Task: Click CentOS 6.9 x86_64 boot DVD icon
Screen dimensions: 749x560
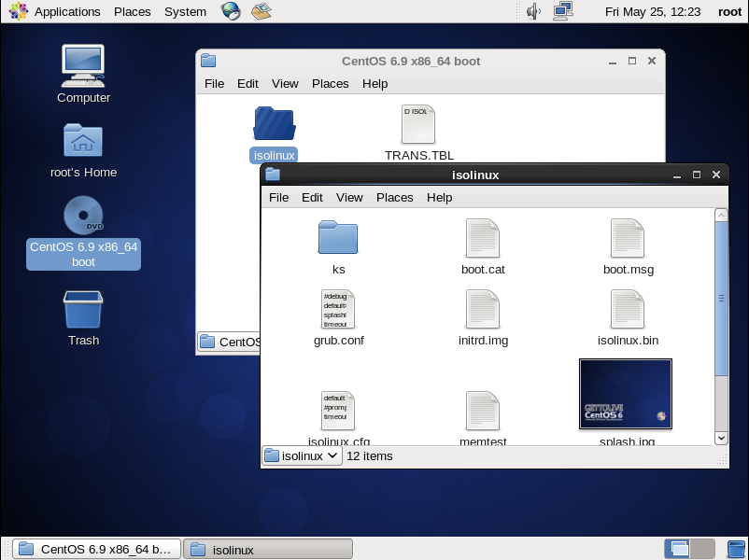Action: [x=83, y=216]
